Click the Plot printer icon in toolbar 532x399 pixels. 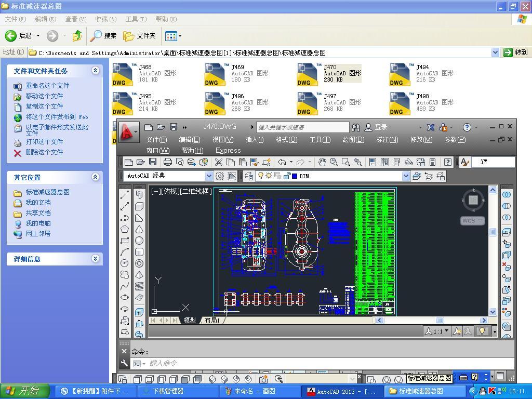click(x=167, y=162)
